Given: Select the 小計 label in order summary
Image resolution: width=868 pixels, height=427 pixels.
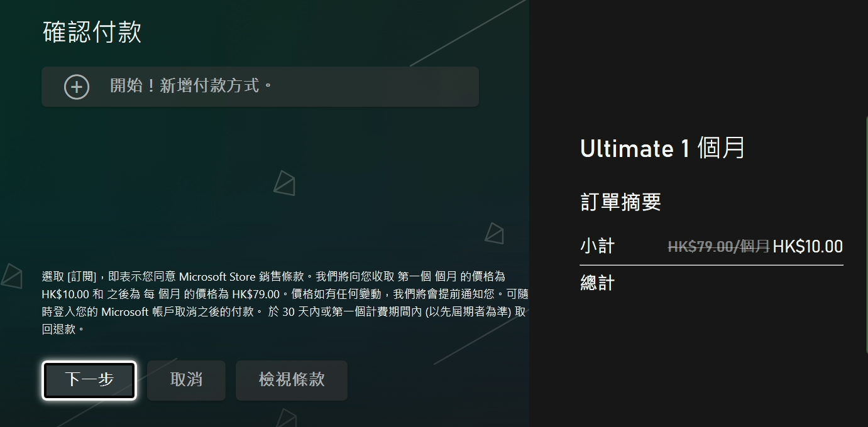Looking at the screenshot, I should coord(596,246).
